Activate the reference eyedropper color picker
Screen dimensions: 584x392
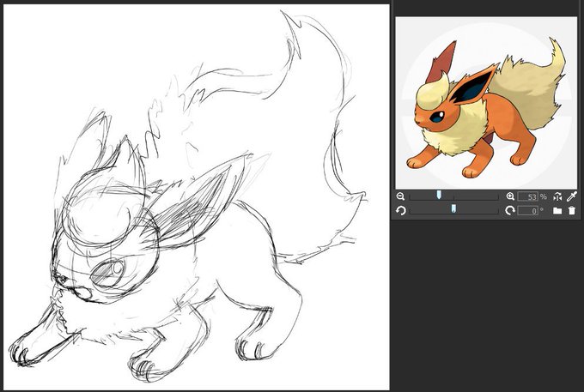pyautogui.click(x=572, y=196)
